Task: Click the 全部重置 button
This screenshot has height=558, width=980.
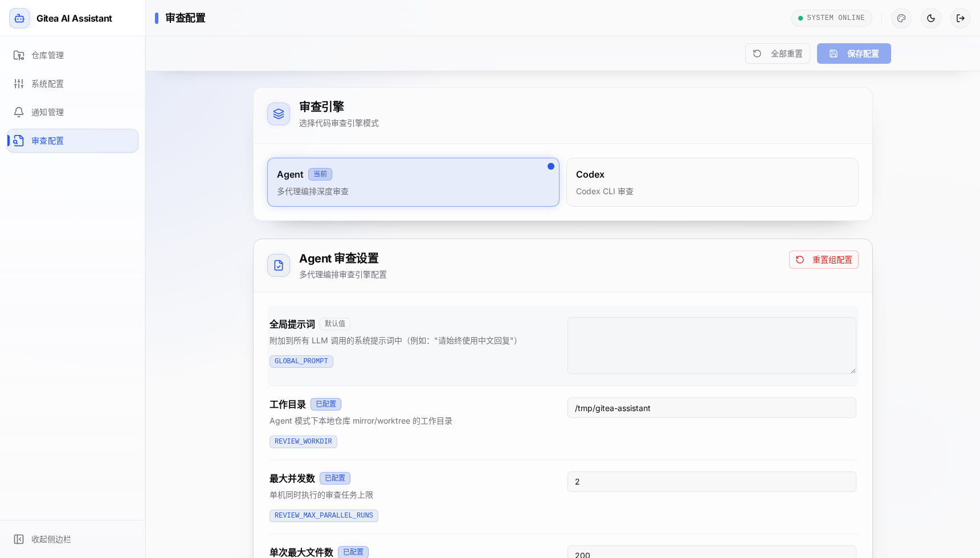Action: pyautogui.click(x=778, y=54)
